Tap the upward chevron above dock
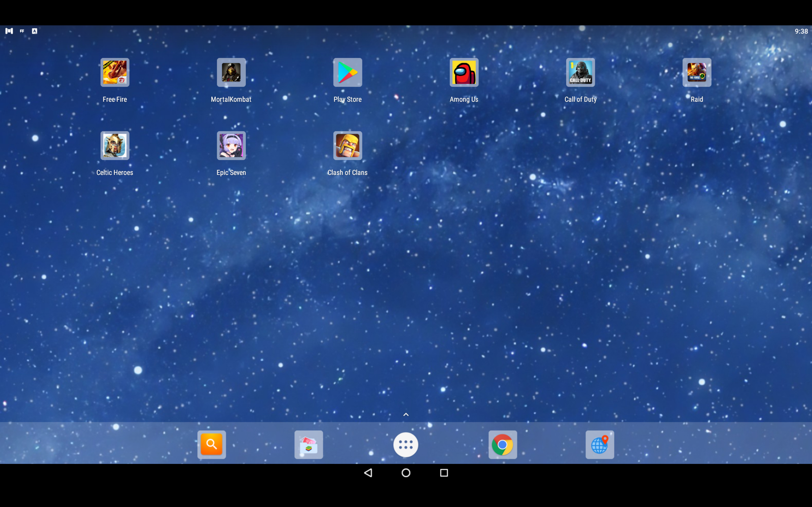Screen dimensions: 812x507 click(406, 415)
